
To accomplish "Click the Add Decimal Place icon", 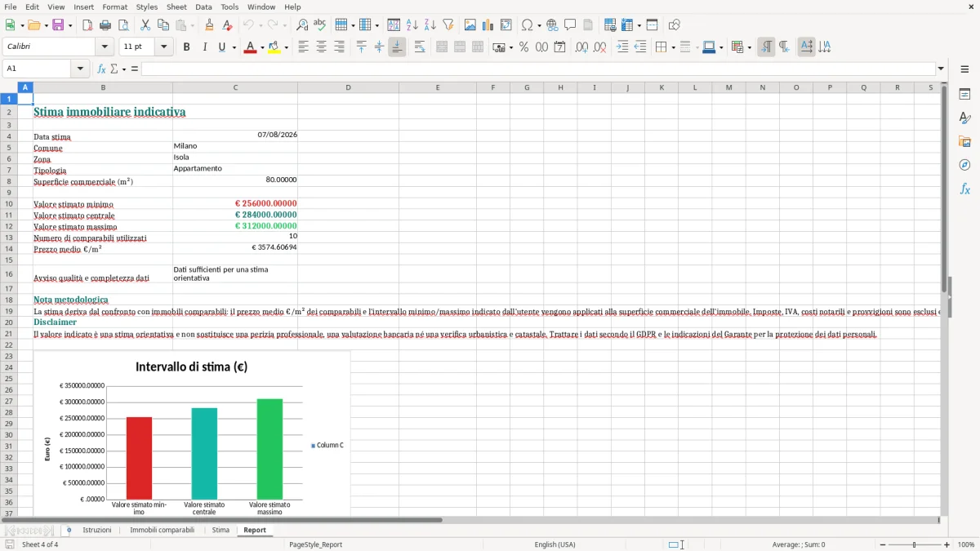I will click(x=581, y=47).
